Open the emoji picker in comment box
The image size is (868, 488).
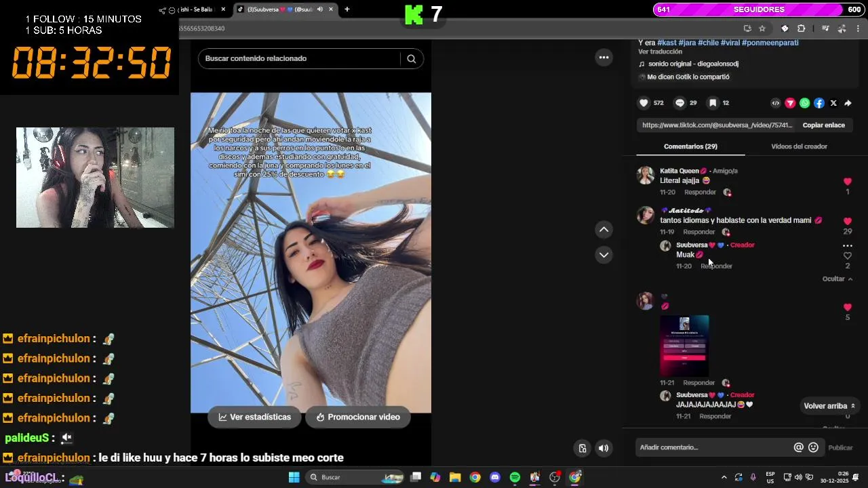click(x=814, y=447)
